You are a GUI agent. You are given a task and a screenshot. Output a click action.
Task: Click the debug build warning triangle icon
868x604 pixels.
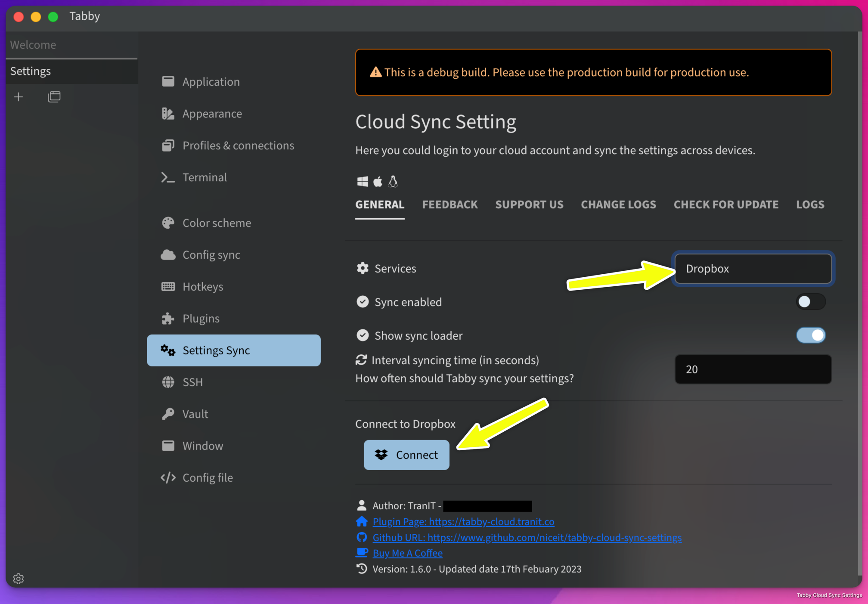coord(375,72)
